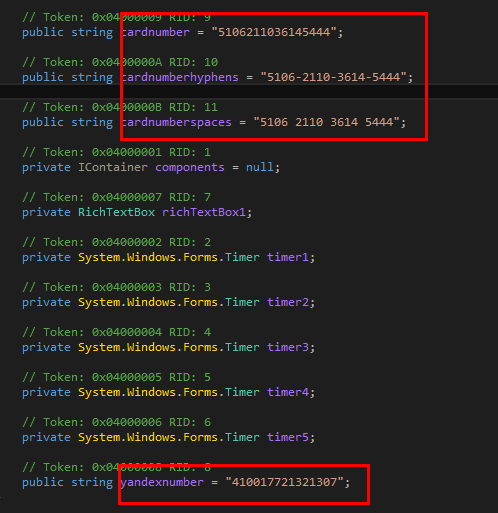Image resolution: width=498 pixels, height=513 pixels.
Task: Select the cardnumberhyphens identifier
Action: click(180, 77)
